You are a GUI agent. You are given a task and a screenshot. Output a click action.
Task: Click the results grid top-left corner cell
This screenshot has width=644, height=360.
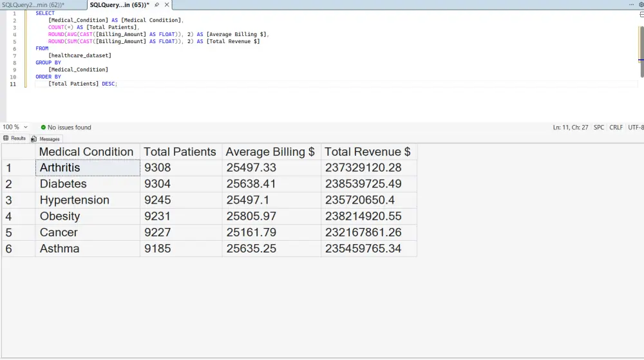(x=19, y=151)
